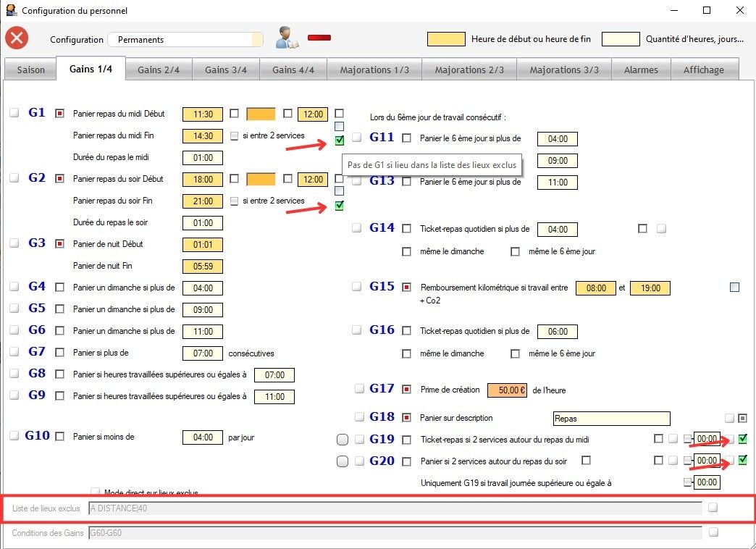Uncheck the green checkbox on the G19 row
The image size is (756, 549).
[743, 439]
